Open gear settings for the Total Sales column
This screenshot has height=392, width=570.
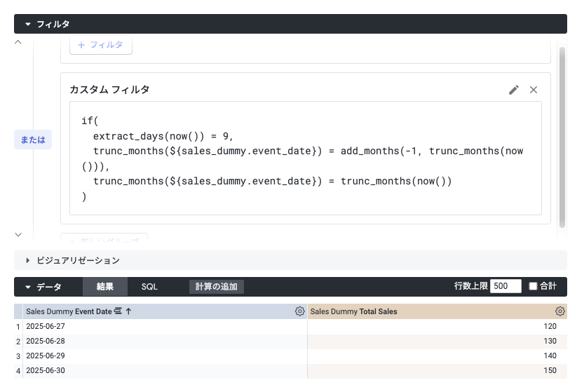559,311
